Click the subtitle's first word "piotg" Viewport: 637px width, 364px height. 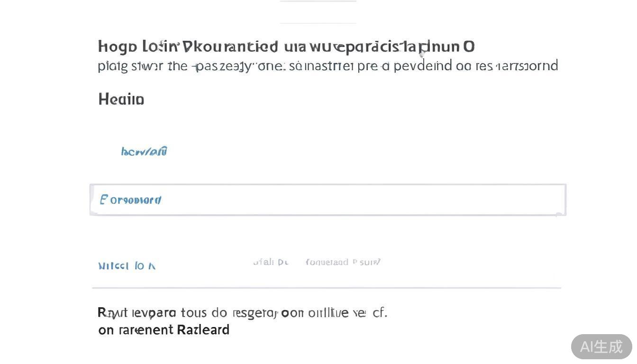click(113, 66)
